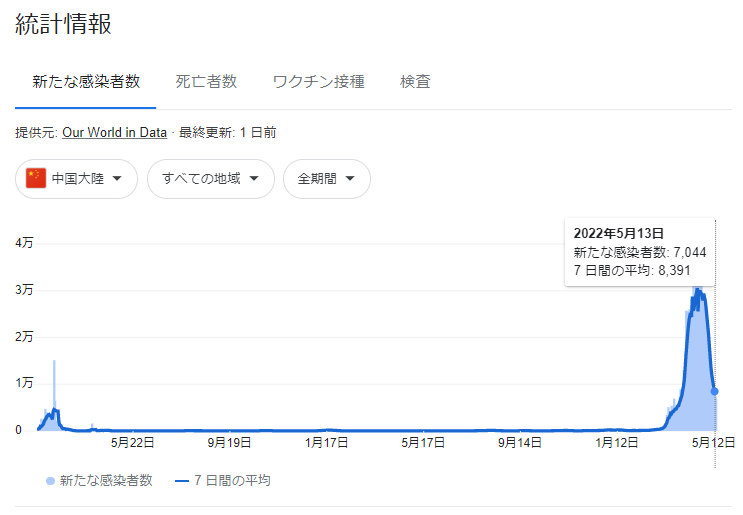Click the 新たな感染者数 legend dot
Image resolution: width=743 pixels, height=515 pixels.
pyautogui.click(x=50, y=481)
